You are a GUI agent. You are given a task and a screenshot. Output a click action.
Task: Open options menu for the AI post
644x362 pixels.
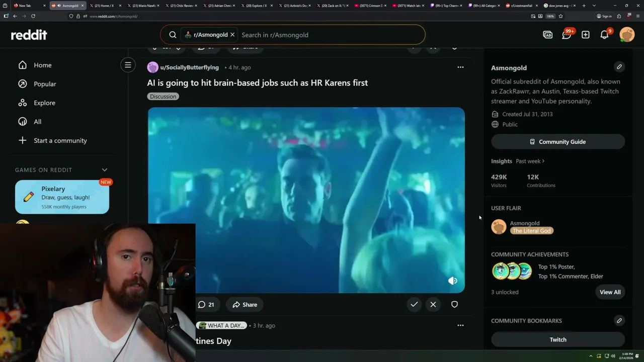point(460,67)
